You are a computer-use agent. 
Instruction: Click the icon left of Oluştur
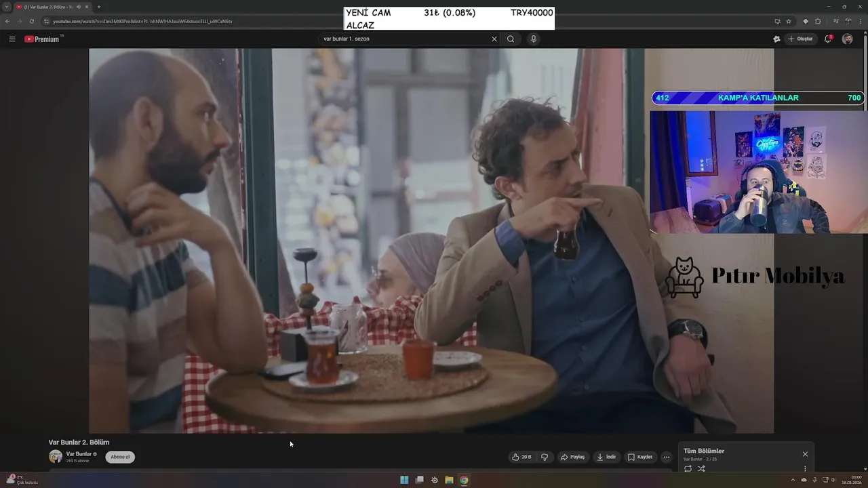(776, 39)
